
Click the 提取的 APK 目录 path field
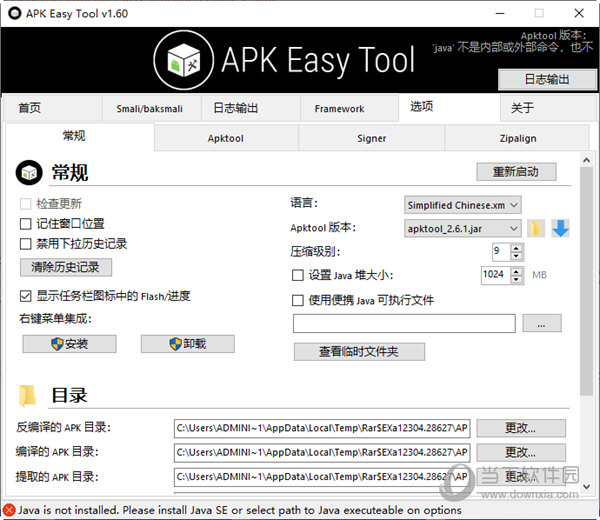322,477
